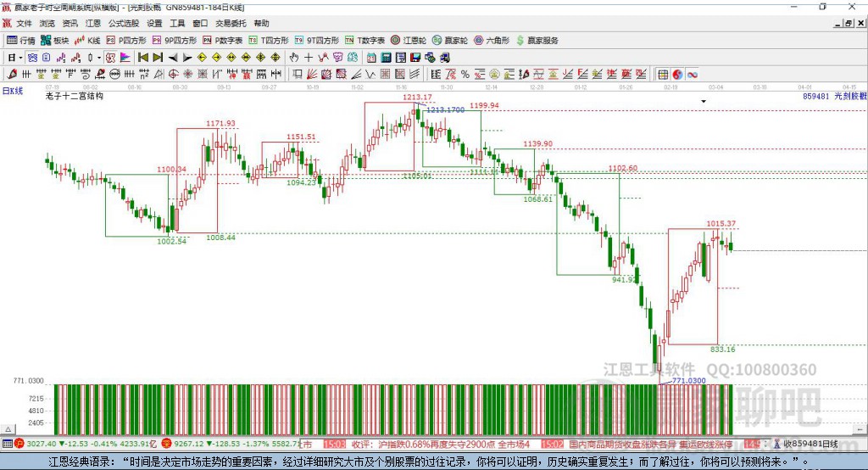Open the calendar icon in toolbar
This screenshot has width=868, height=470.
pyautogui.click(x=371, y=57)
